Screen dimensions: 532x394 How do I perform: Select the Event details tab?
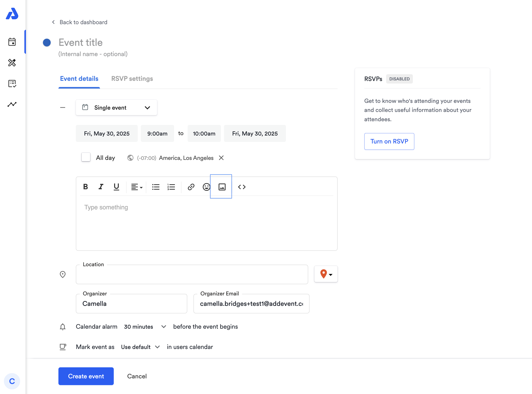pyautogui.click(x=79, y=79)
